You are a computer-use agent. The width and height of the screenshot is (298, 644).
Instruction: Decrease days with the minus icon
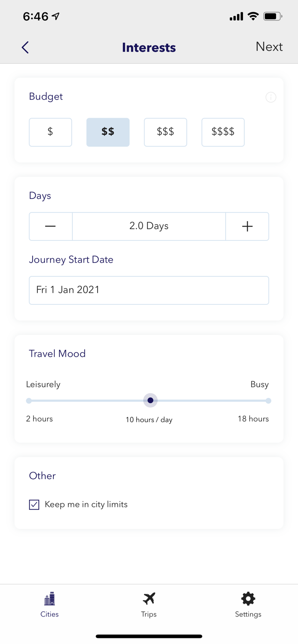50,226
